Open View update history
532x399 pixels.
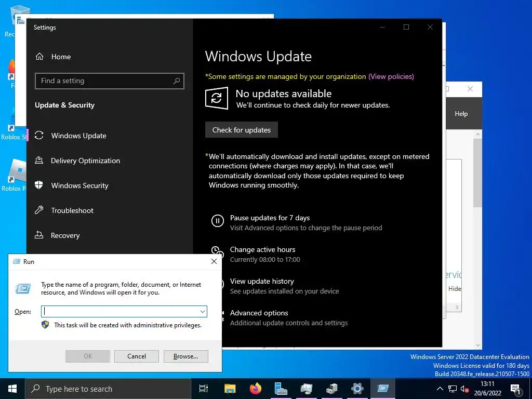(262, 281)
